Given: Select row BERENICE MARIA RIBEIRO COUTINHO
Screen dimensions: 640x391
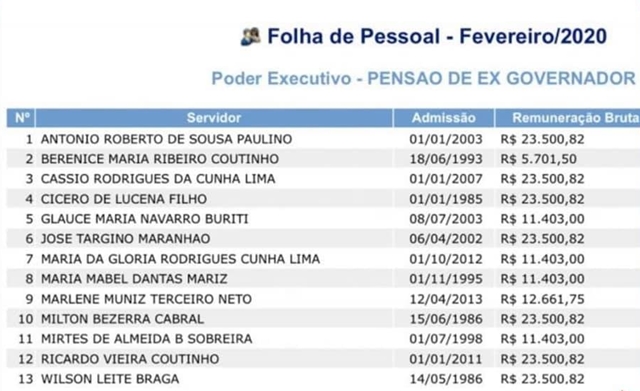Looking at the screenshot, I should [323, 159].
